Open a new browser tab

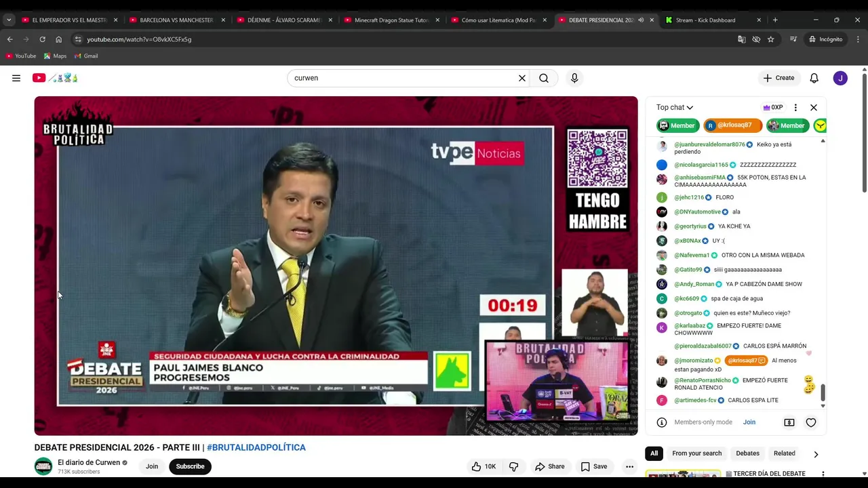[x=775, y=20]
